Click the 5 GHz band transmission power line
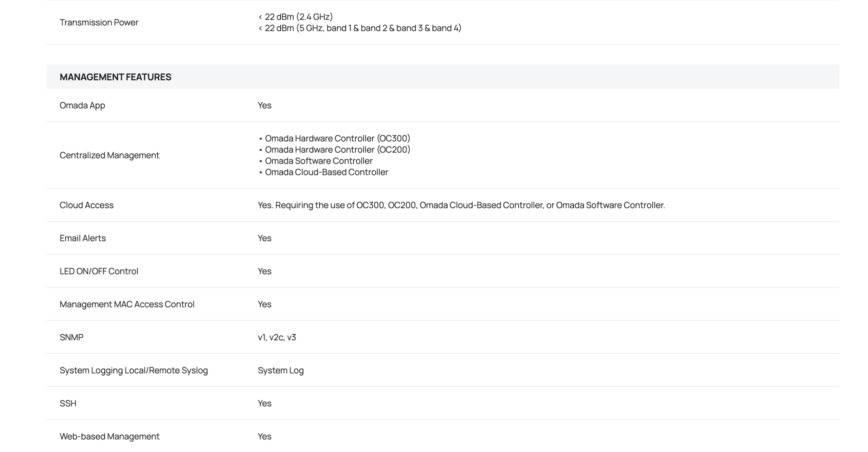This screenshot has width=868, height=452. tap(360, 28)
